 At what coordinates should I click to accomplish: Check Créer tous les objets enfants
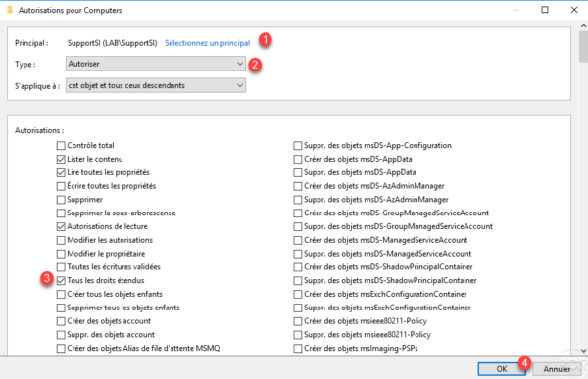[61, 294]
